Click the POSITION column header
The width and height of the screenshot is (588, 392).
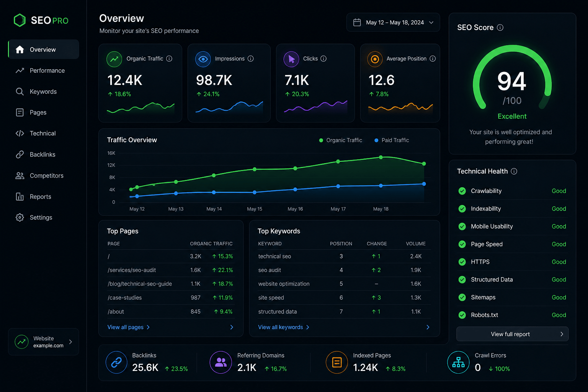point(341,244)
